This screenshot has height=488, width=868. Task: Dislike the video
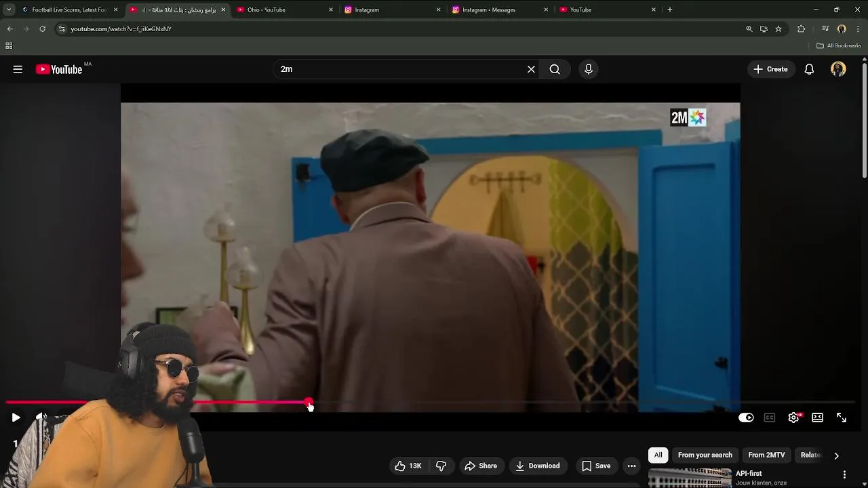441,466
